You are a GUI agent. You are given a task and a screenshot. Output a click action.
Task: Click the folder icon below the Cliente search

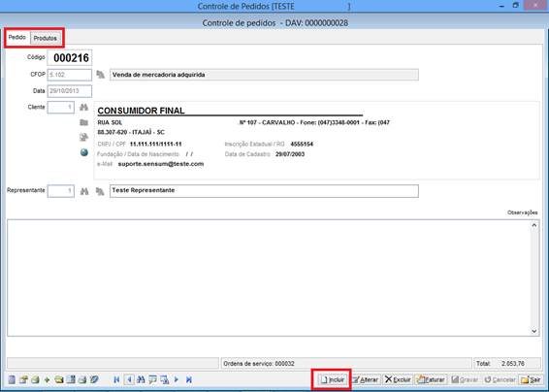pyautogui.click(x=83, y=122)
